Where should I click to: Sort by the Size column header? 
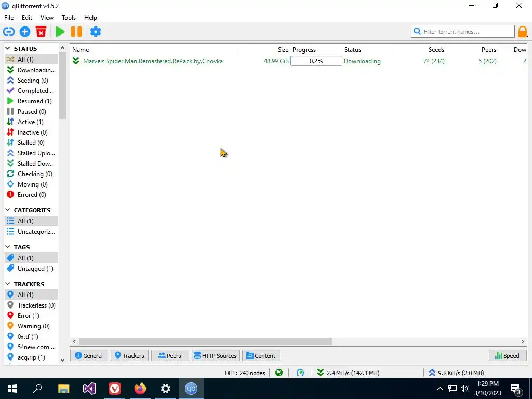(x=264, y=50)
